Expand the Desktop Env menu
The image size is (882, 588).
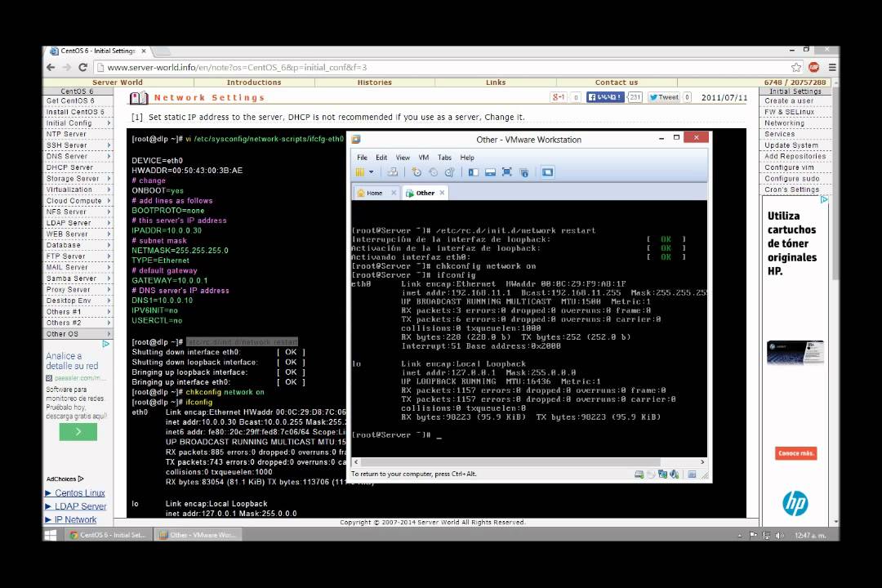click(78, 301)
